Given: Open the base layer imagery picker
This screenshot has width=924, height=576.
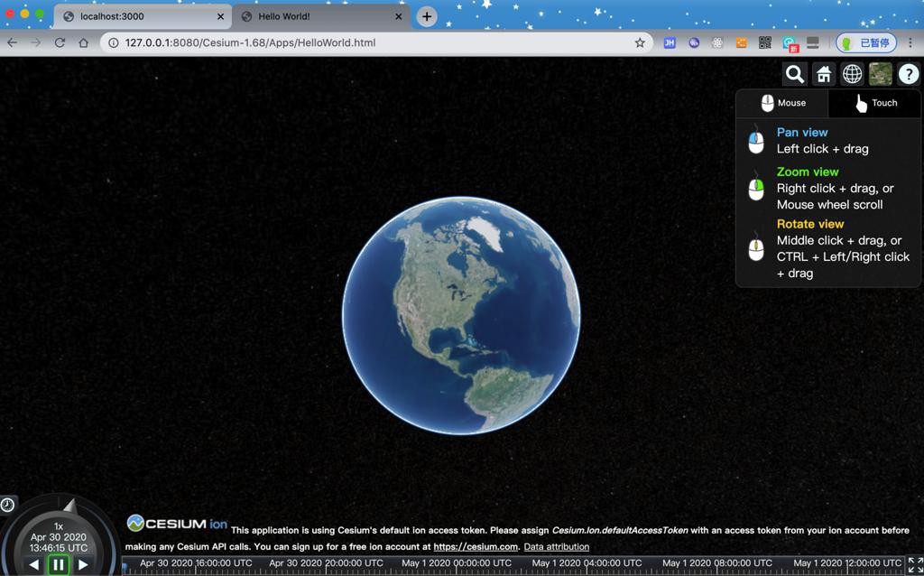Looking at the screenshot, I should click(881, 74).
